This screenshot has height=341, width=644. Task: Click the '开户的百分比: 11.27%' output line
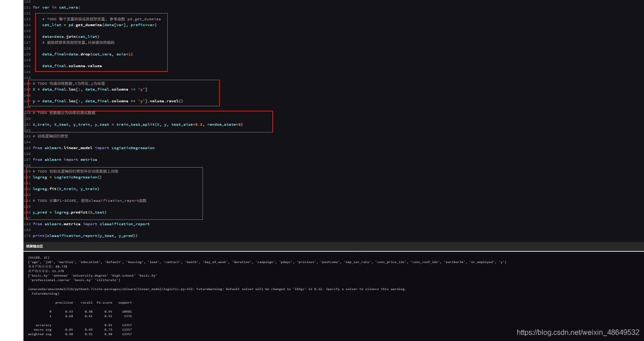(46, 271)
